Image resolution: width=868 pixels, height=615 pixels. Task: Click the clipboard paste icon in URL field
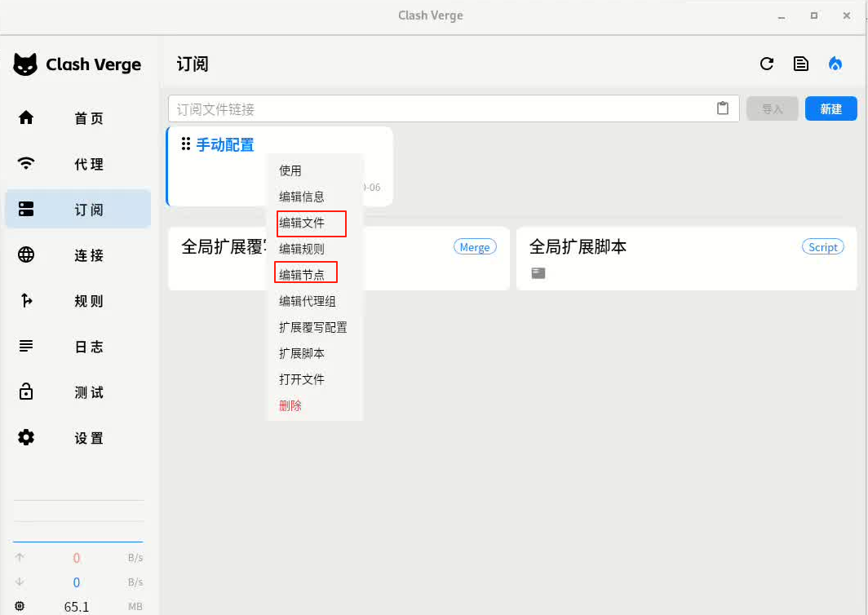tap(723, 108)
